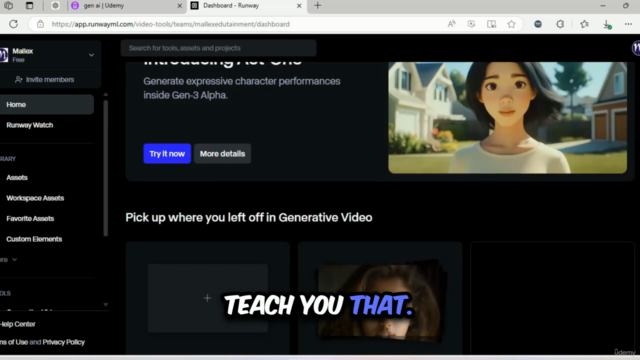Open the recent video thumbnail of woman's face
640x360 pixels.
coord(380,301)
